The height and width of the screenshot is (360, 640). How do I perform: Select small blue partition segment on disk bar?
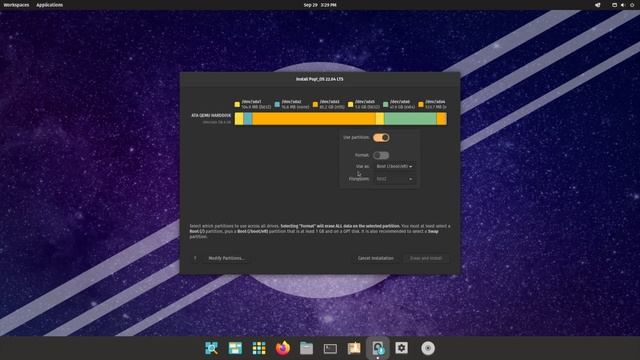pyautogui.click(x=248, y=119)
